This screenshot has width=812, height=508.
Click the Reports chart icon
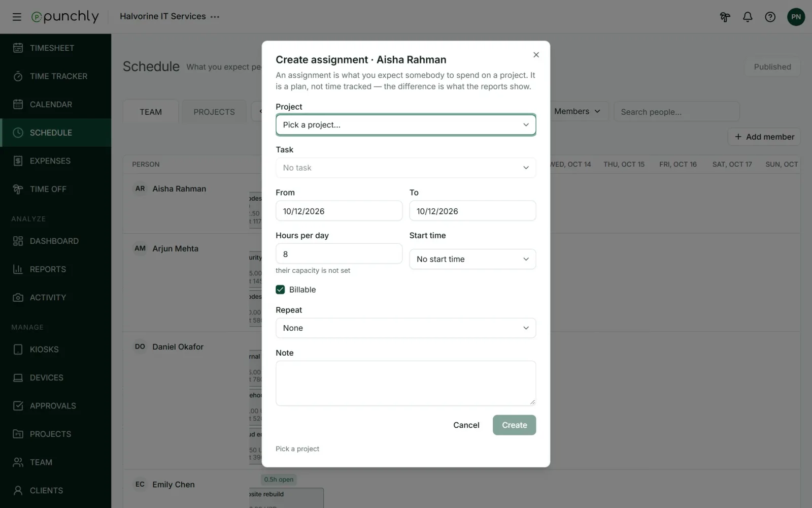click(18, 269)
